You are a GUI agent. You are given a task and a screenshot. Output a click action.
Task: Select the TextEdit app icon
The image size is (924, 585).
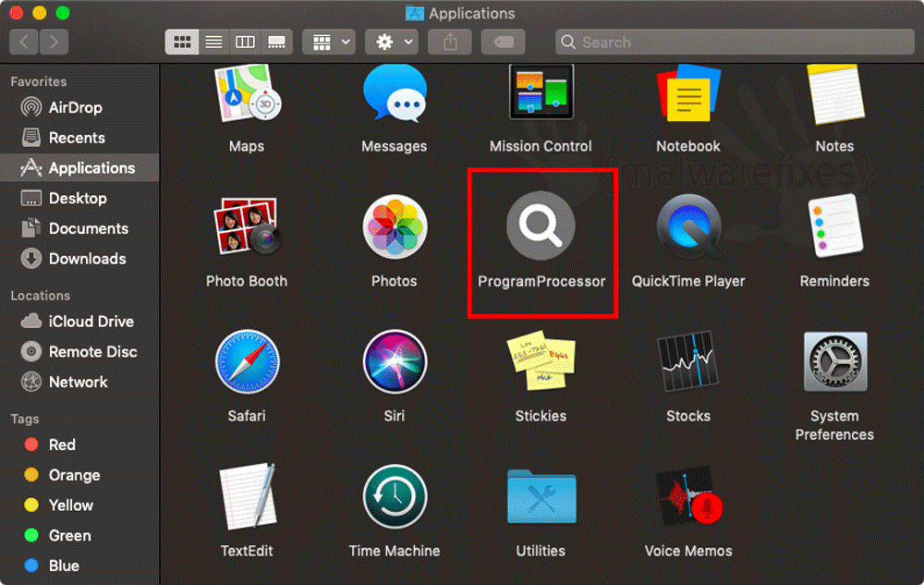pos(247,496)
